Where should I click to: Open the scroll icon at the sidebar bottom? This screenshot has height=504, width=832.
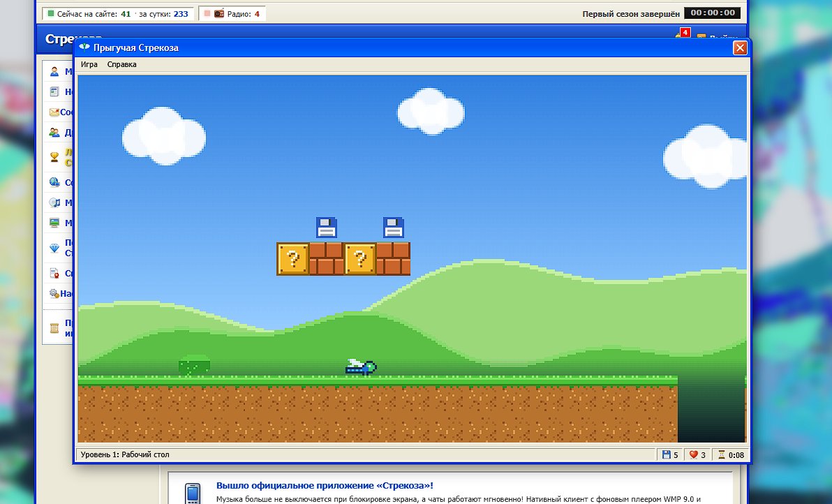pos(54,328)
